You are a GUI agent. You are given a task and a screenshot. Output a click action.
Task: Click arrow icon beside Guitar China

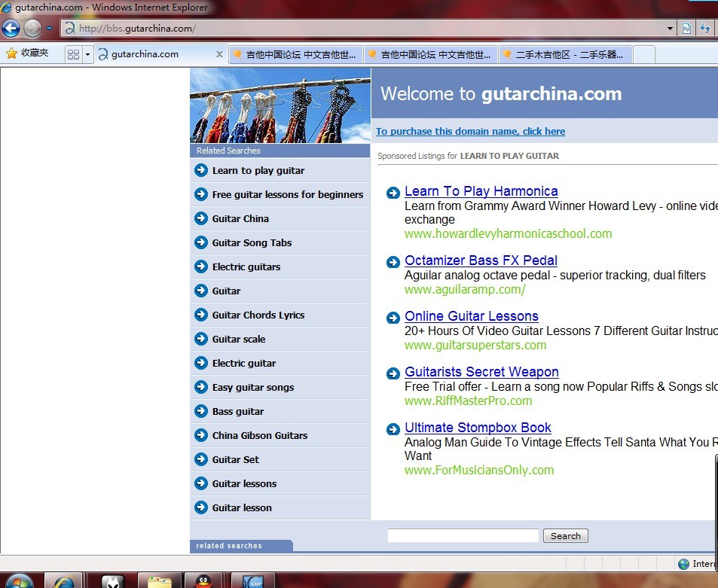[x=200, y=218]
